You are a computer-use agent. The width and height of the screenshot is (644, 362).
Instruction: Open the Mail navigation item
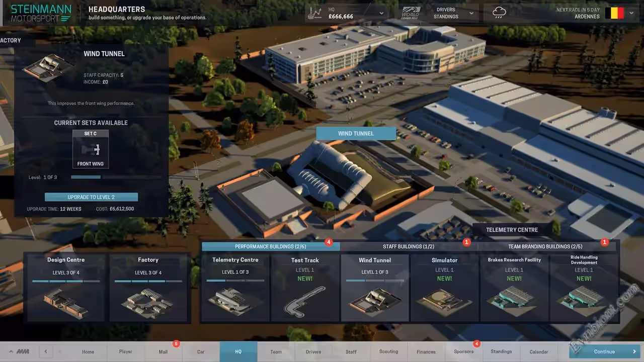[163, 351]
